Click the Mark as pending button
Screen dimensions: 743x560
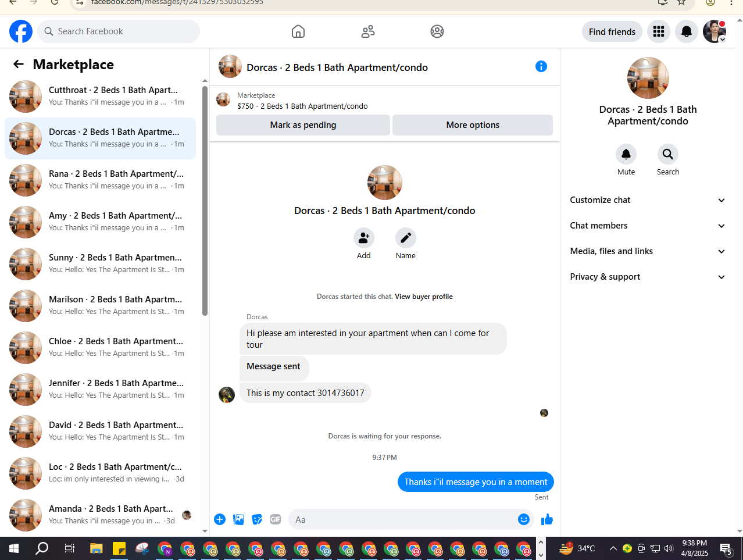[303, 125]
